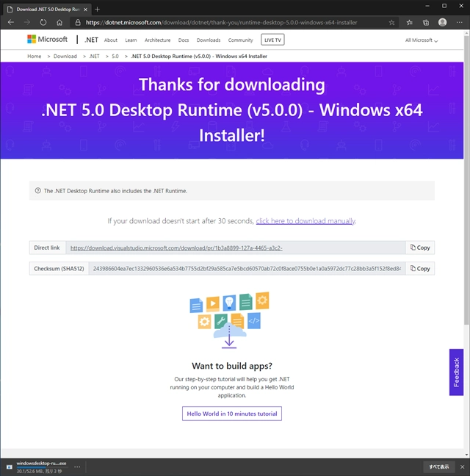Go to browser home page icon
This screenshot has width=470, height=476.
tap(59, 22)
